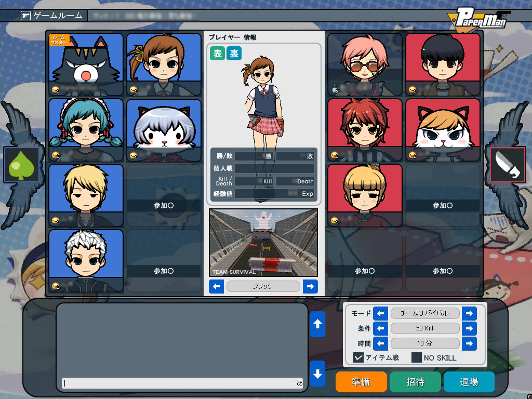The image size is (532, 399).
Task: Click the orange 準備 ready button
Action: pyautogui.click(x=361, y=382)
